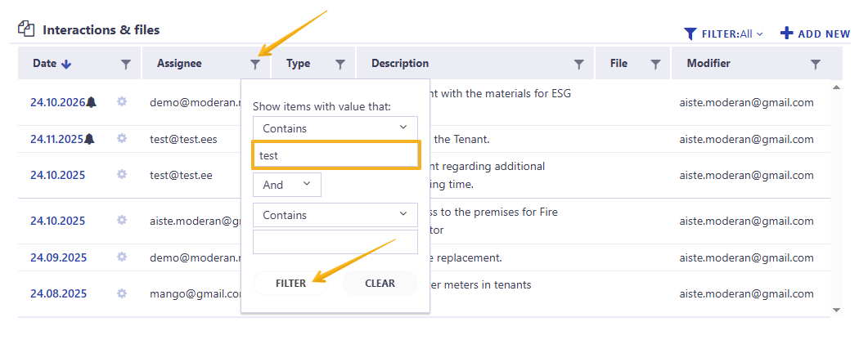The width and height of the screenshot is (868, 340).
Task: Open the 24.08.2025 date link
Action: (58, 293)
